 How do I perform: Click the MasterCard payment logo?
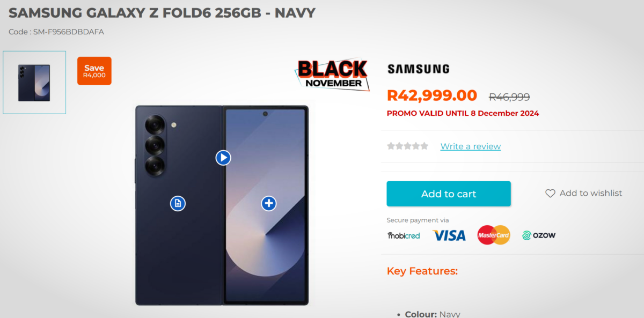point(494,235)
